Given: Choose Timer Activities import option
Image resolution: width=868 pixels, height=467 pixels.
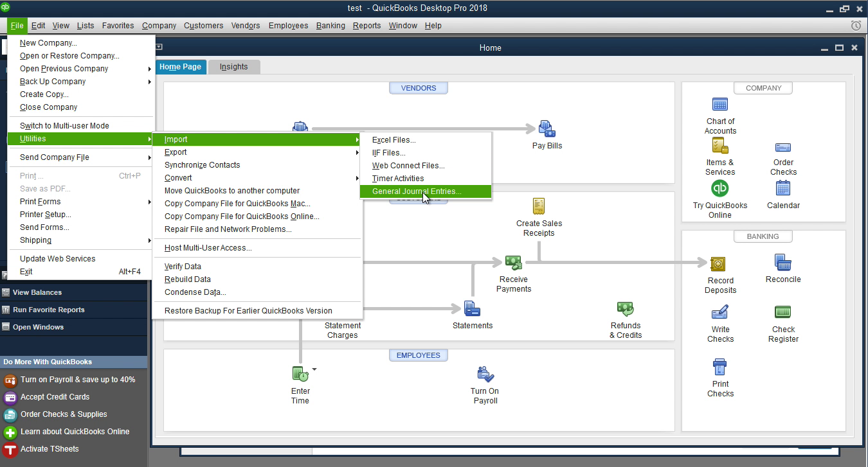Looking at the screenshot, I should pyautogui.click(x=426, y=179).
